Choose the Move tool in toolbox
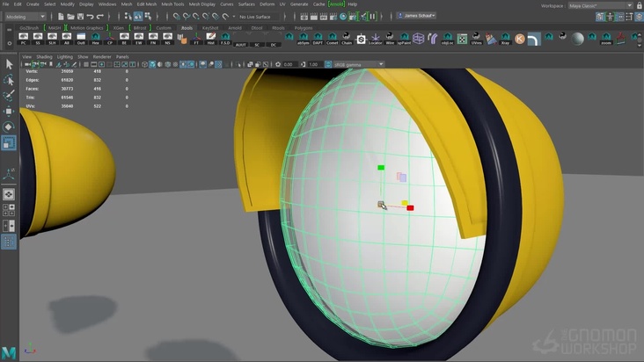 coord(9,112)
